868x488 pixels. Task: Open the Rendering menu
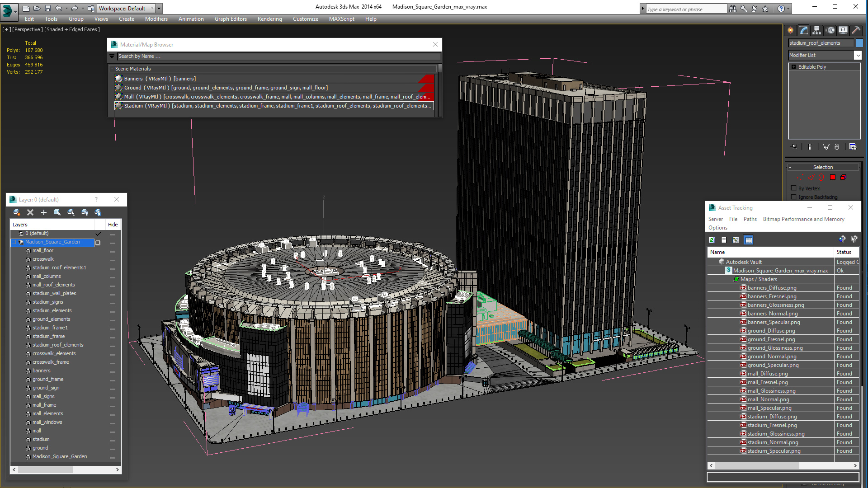269,19
